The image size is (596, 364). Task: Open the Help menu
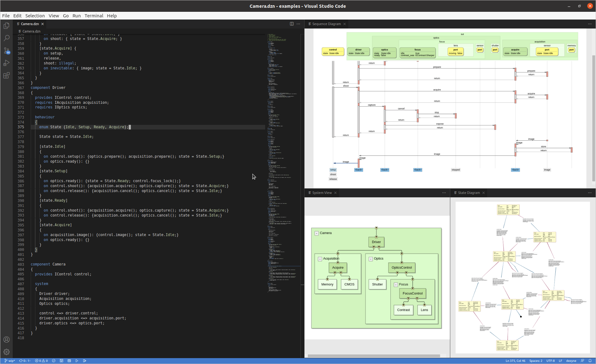point(112,16)
